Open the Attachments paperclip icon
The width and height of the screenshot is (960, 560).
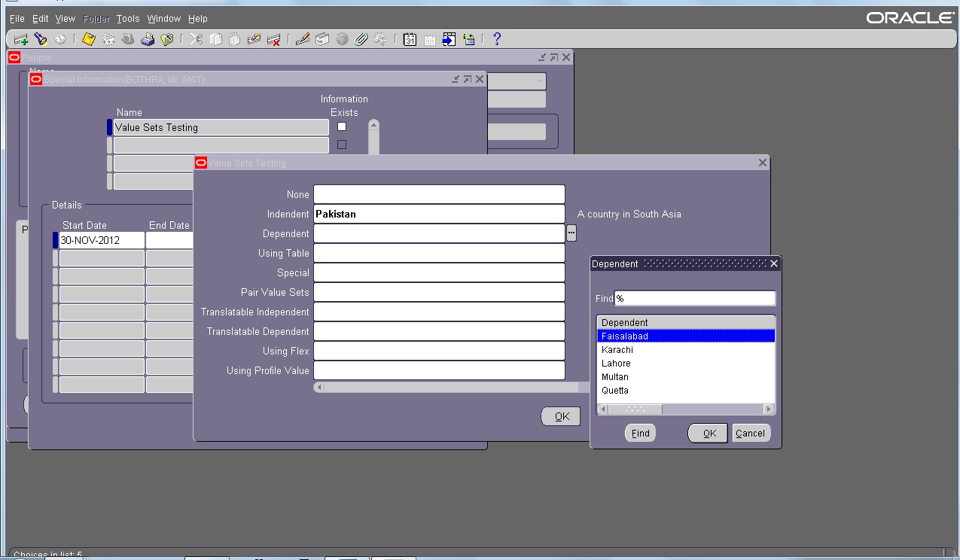pos(361,39)
